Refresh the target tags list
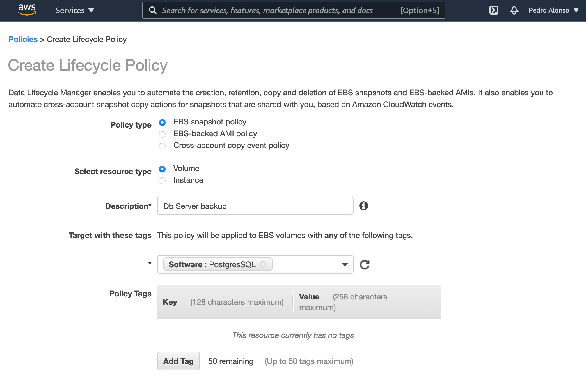Image resolution: width=586 pixels, height=392 pixels. tap(365, 264)
